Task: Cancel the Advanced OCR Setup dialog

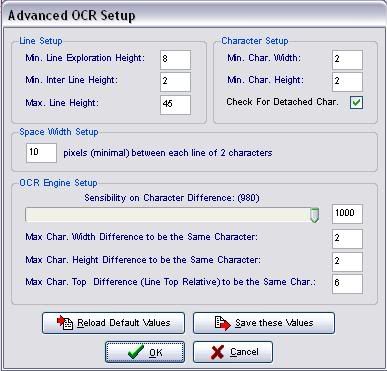Action: tap(233, 352)
